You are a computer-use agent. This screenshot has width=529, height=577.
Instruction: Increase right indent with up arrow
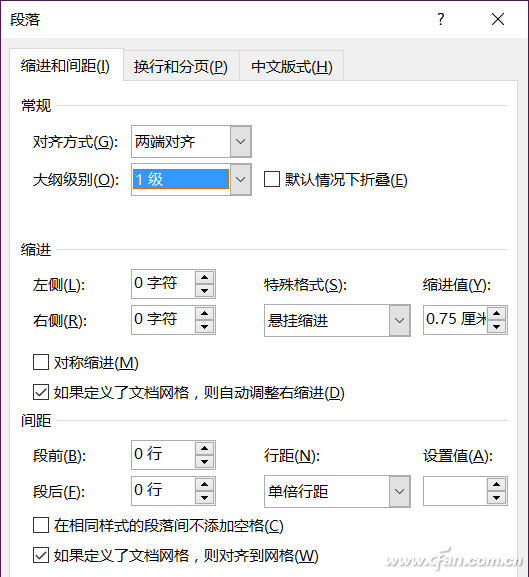tap(205, 313)
